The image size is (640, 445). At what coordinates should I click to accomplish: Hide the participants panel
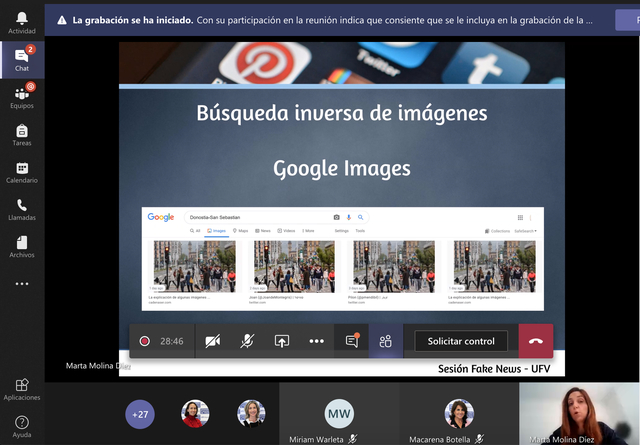pos(386,341)
